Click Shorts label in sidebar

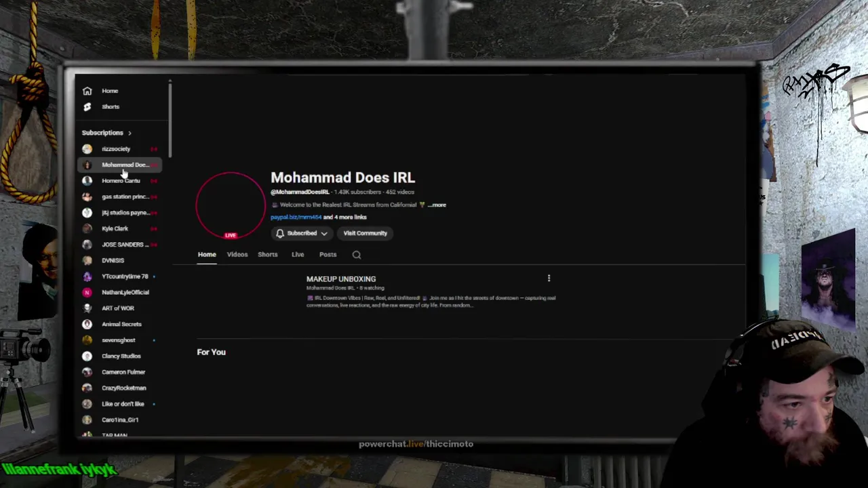(111, 106)
